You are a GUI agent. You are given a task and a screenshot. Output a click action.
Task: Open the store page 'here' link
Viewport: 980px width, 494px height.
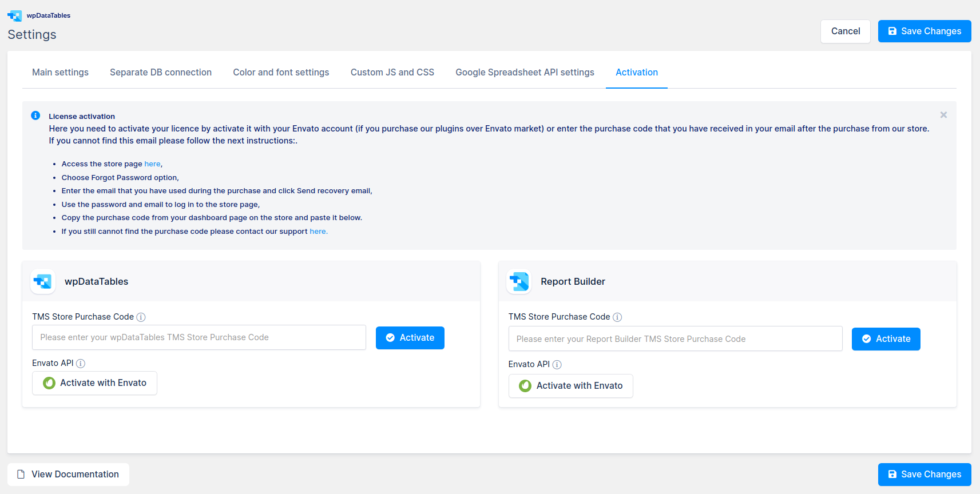[x=152, y=164]
